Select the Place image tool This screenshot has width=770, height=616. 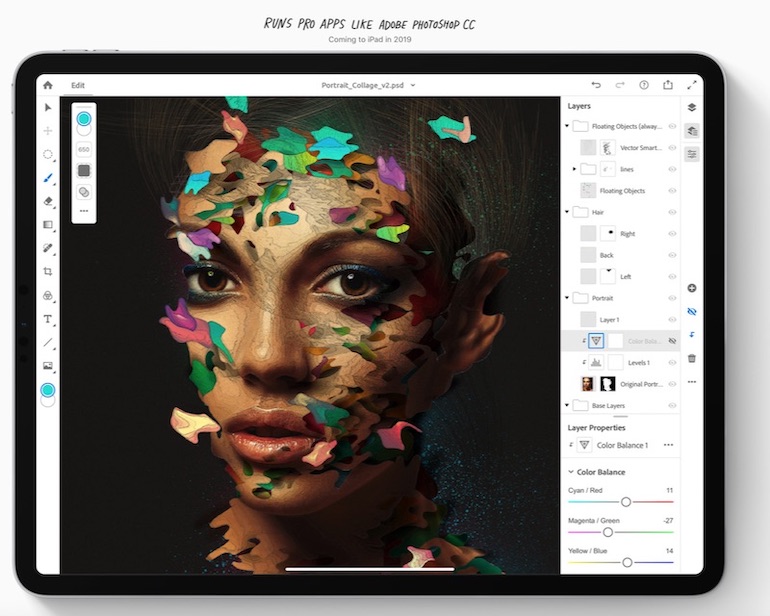(x=48, y=365)
